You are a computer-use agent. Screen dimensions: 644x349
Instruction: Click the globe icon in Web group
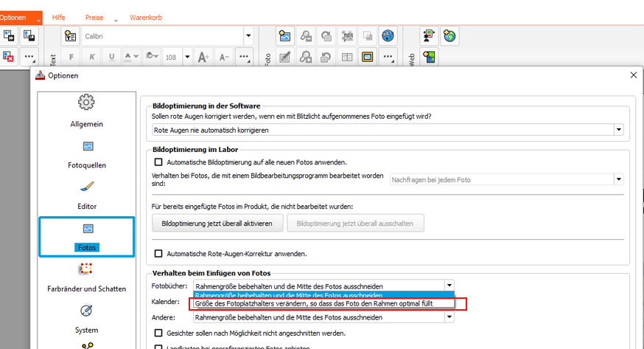point(449,35)
